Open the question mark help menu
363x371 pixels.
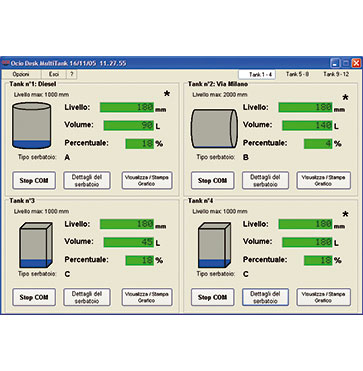[x=72, y=74]
